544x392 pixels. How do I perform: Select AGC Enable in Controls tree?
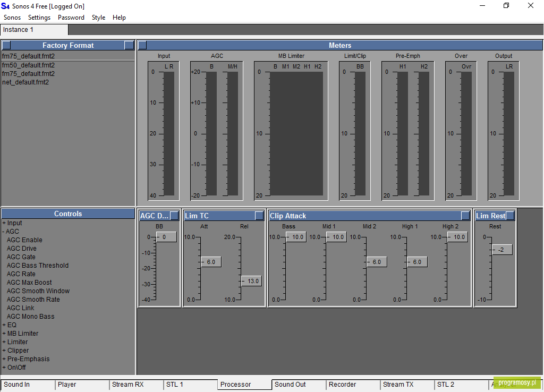tap(24, 240)
